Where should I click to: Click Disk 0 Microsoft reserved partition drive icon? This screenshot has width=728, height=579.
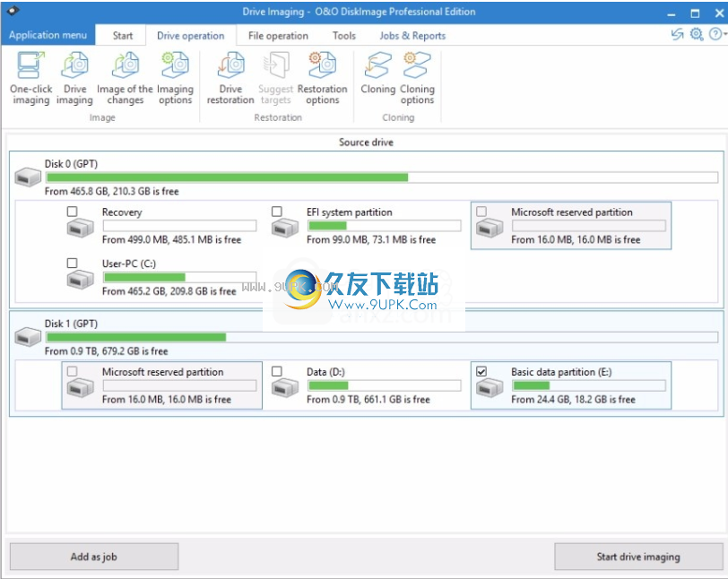click(490, 228)
